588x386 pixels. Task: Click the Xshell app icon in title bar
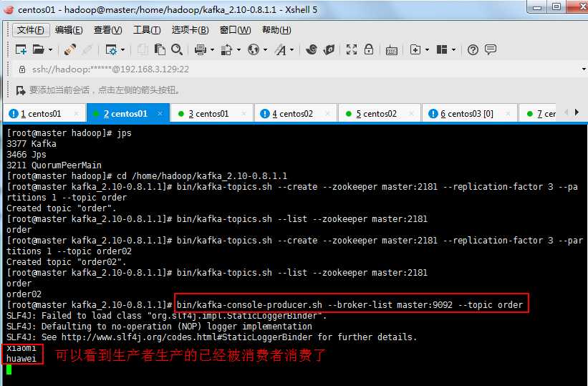[9, 9]
